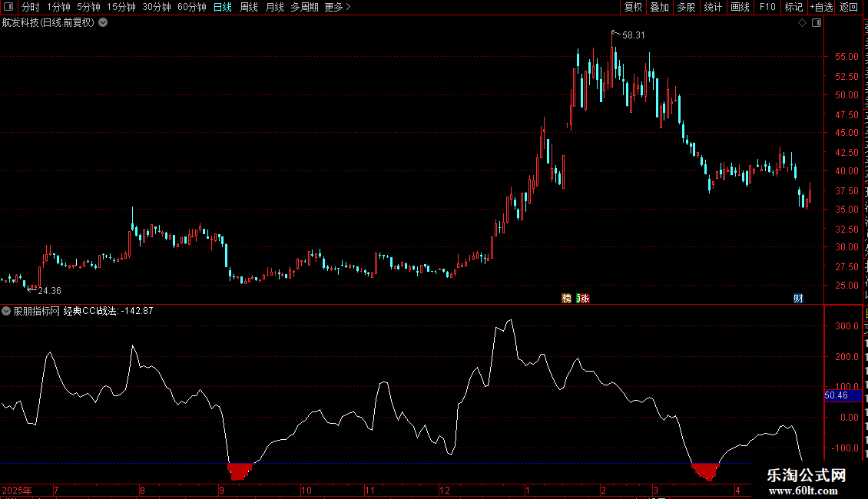Viewport: 868px width, 499px height.
Task: Click the panel layout icon at top-left
Action: pyautogui.click(x=8, y=7)
